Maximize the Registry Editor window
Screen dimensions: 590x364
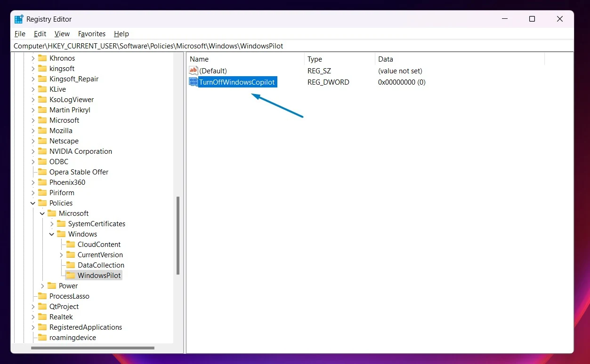532,19
